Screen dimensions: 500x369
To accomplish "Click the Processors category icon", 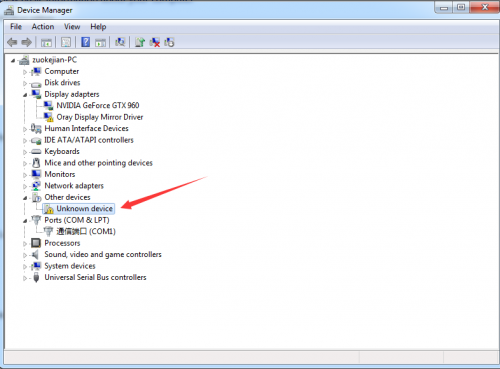I will (x=36, y=243).
